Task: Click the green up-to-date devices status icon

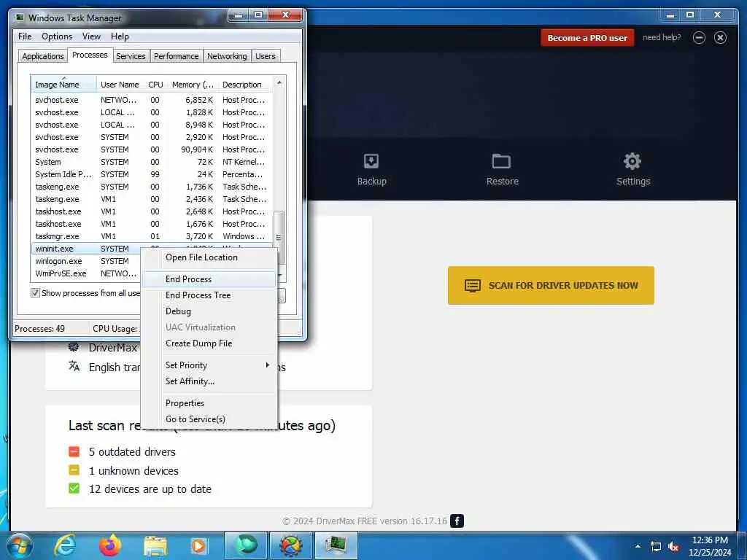Action: (x=74, y=489)
